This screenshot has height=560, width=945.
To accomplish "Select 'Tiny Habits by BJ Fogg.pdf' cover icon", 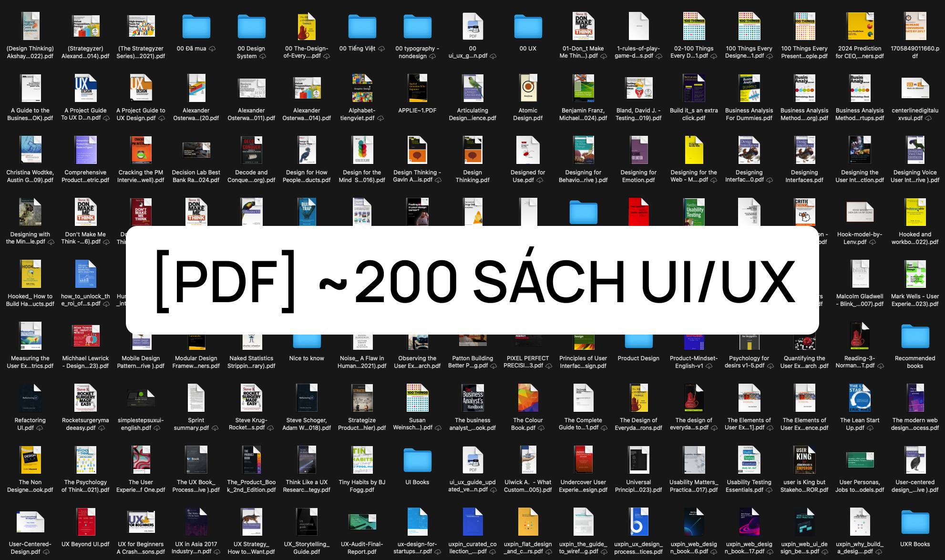I will coord(362,460).
